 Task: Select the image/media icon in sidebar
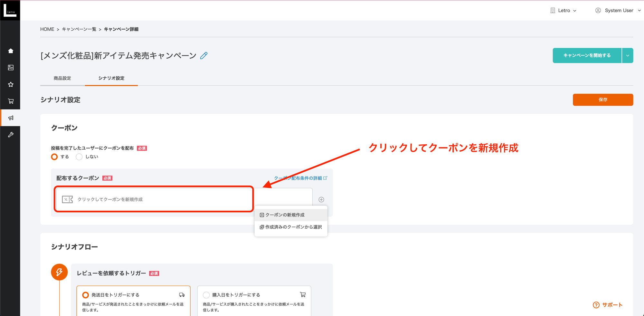coord(11,67)
